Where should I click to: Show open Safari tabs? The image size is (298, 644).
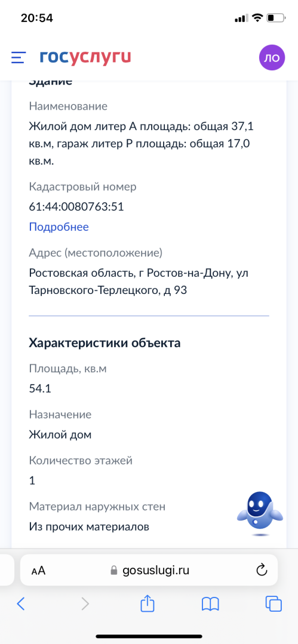click(274, 603)
